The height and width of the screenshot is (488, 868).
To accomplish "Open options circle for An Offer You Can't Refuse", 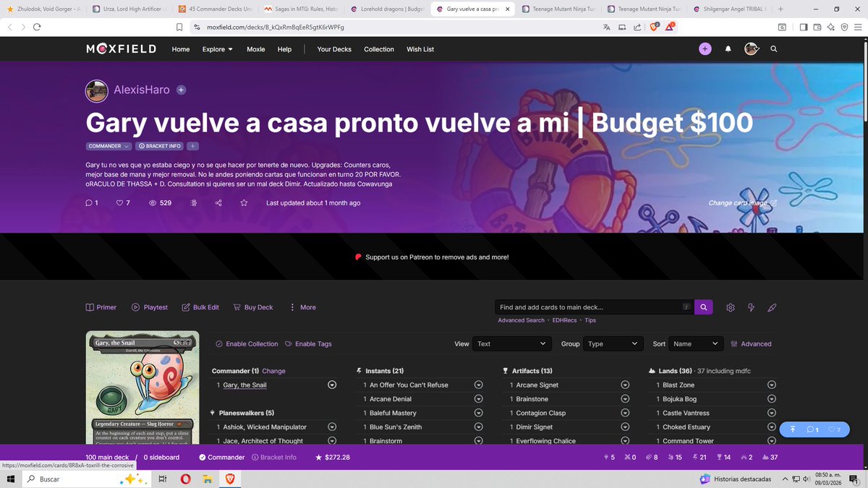I will (x=478, y=385).
